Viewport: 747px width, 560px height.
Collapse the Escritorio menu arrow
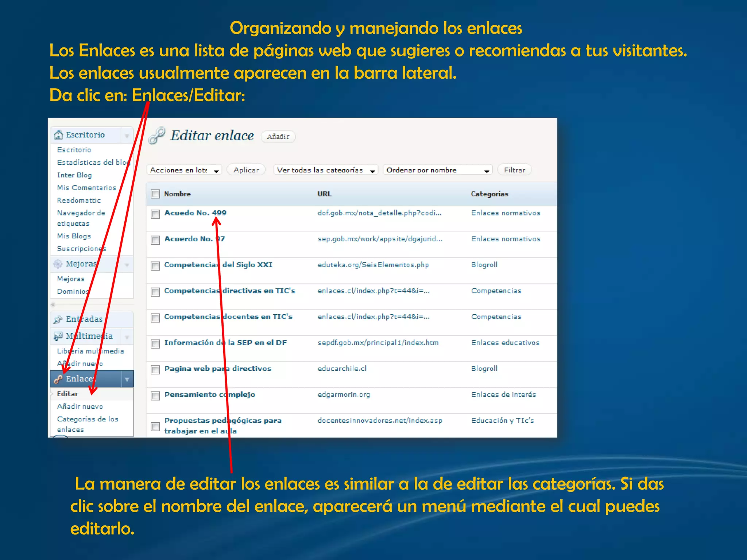(x=127, y=136)
